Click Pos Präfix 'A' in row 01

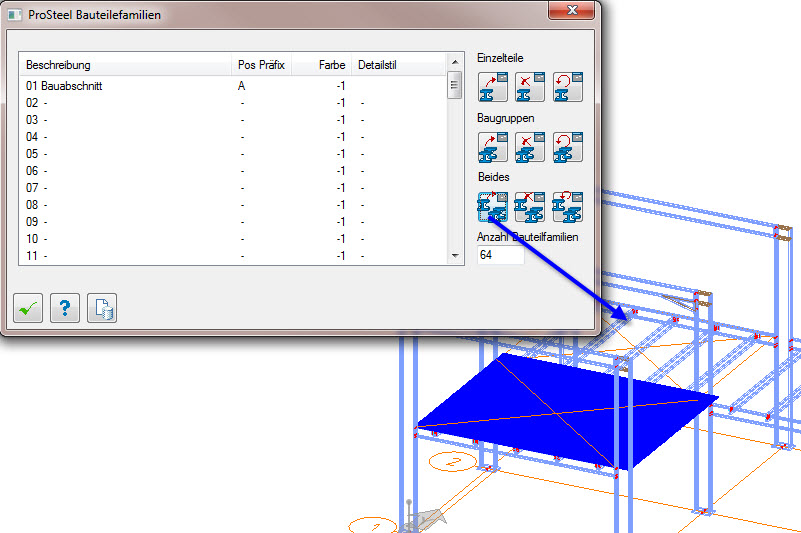click(x=242, y=86)
